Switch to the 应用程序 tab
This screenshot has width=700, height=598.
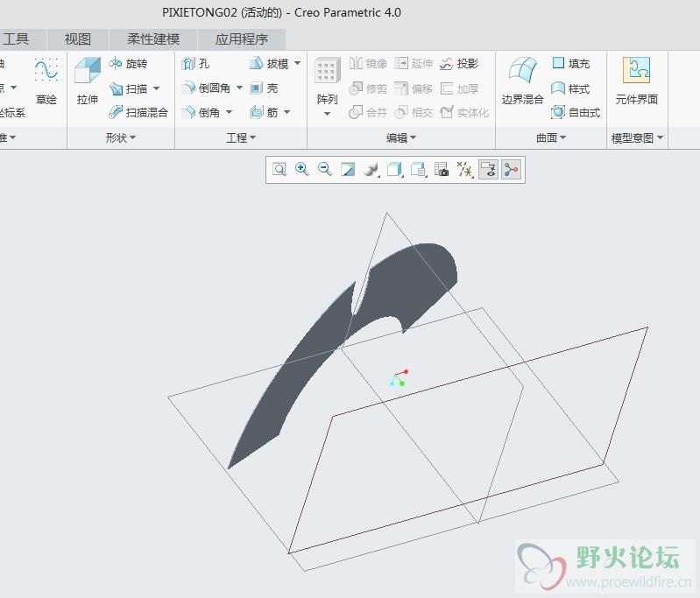(x=241, y=39)
